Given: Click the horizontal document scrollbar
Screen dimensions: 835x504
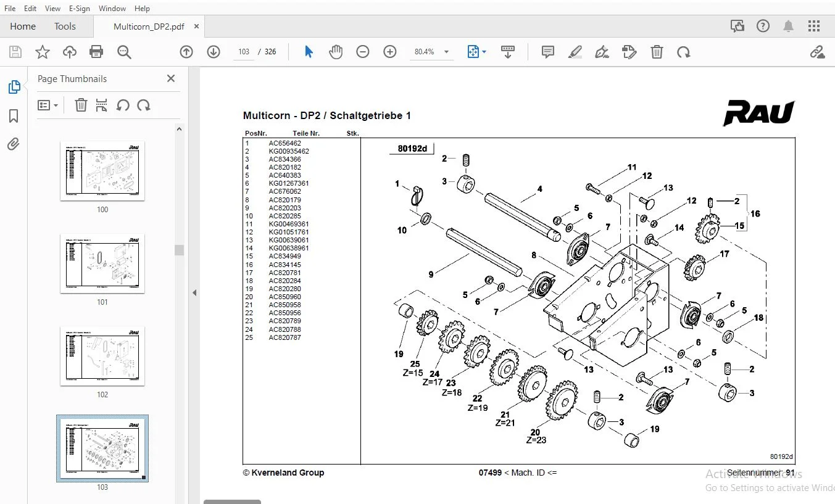Looking at the screenshot, I should click(x=232, y=502).
